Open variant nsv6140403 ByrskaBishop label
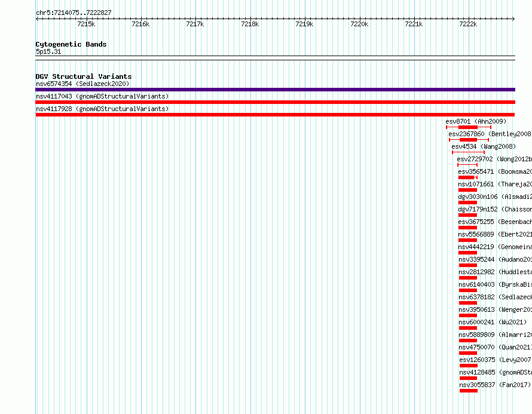The width and height of the screenshot is (532, 414). tap(496, 284)
